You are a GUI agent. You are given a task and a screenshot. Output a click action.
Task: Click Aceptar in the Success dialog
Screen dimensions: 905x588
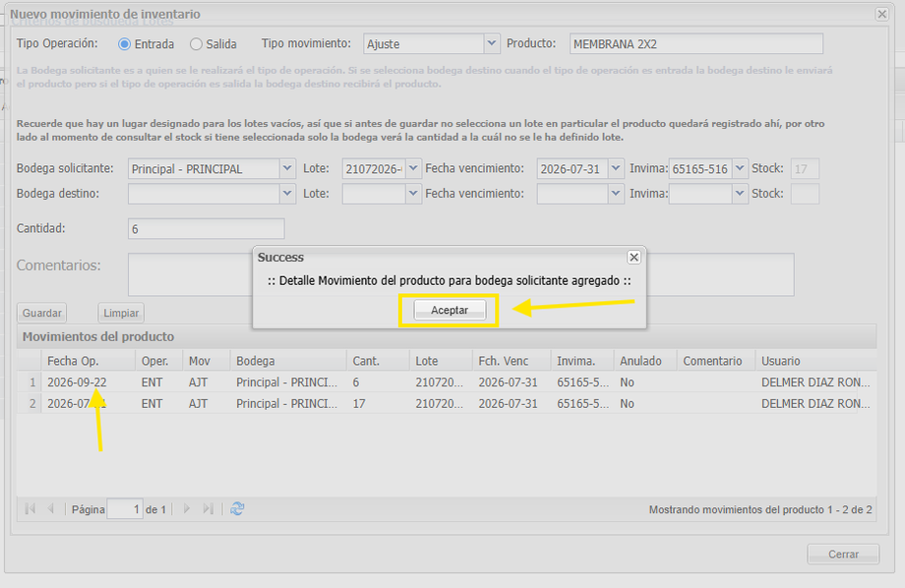pos(450,310)
